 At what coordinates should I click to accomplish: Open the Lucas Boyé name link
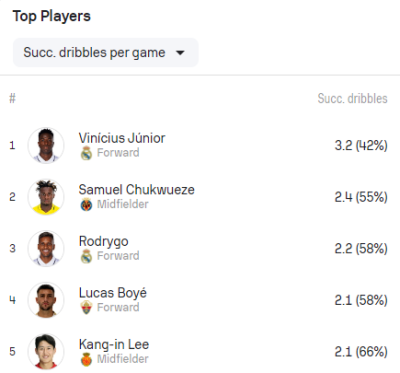click(113, 293)
